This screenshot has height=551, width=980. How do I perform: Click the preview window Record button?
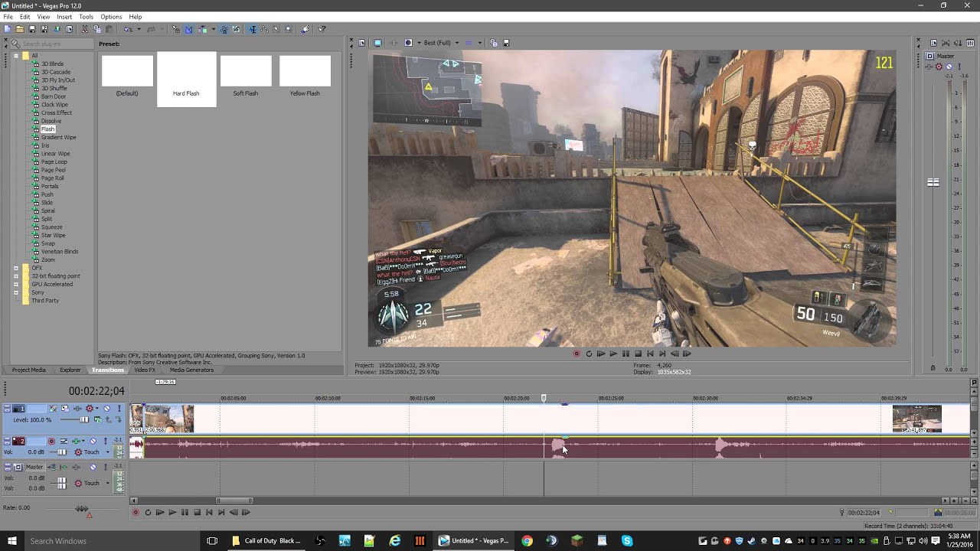click(577, 354)
